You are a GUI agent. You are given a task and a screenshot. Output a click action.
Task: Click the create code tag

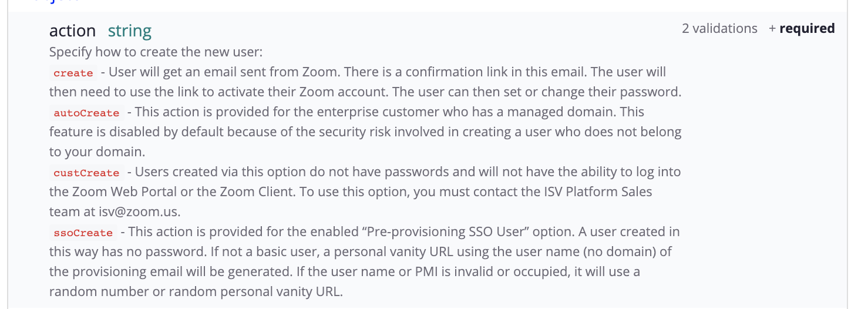click(x=73, y=73)
